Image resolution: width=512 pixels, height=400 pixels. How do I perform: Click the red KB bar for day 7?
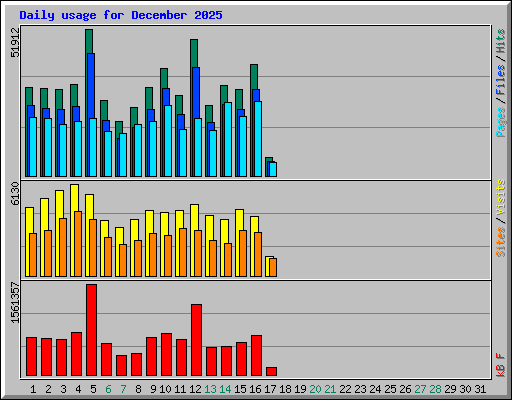[x=122, y=365]
